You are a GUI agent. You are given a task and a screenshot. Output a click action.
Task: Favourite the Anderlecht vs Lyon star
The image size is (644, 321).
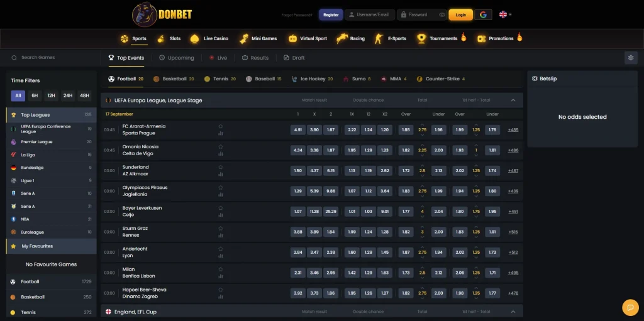pyautogui.click(x=221, y=249)
